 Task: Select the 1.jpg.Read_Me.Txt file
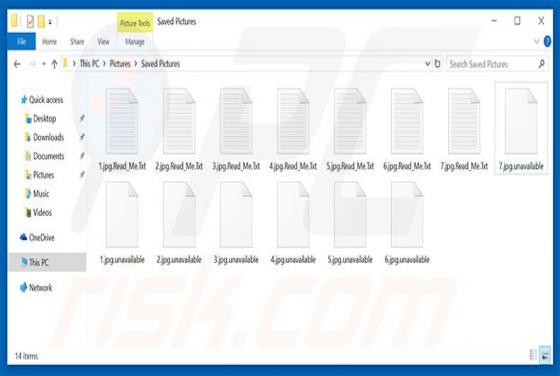(x=122, y=129)
